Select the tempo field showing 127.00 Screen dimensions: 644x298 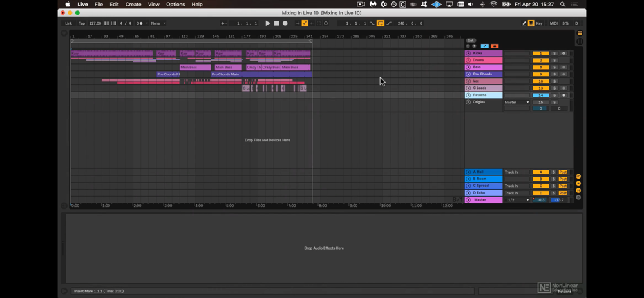95,23
